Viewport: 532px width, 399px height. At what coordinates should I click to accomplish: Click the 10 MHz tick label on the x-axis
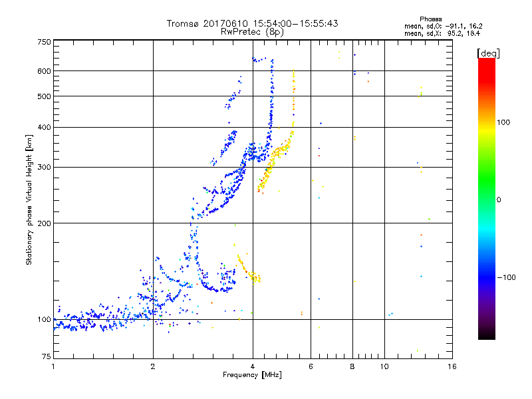click(384, 366)
